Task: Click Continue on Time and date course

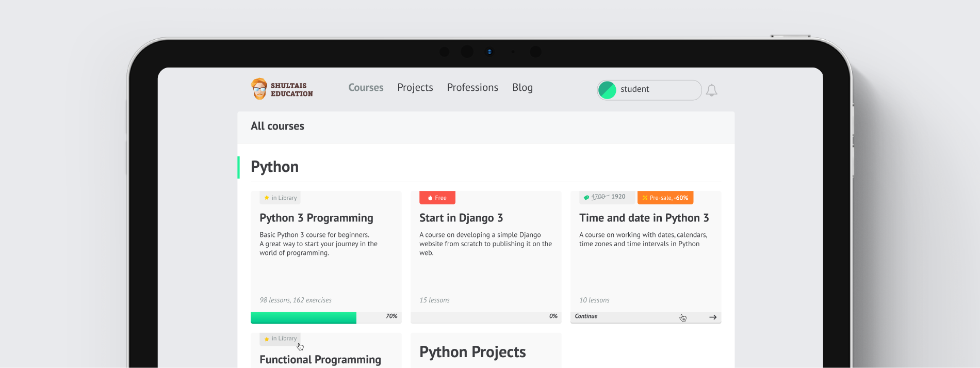Action: pyautogui.click(x=586, y=316)
